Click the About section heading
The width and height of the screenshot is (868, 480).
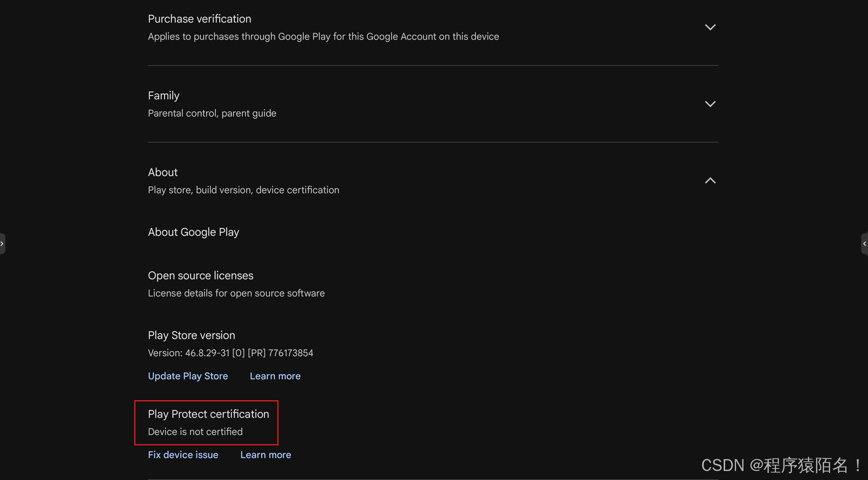[163, 173]
